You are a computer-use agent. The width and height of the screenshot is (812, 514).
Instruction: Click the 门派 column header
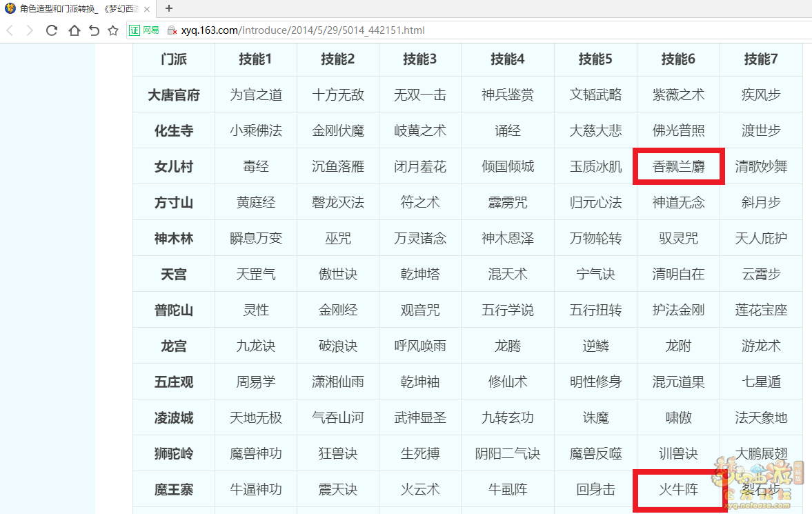click(174, 59)
